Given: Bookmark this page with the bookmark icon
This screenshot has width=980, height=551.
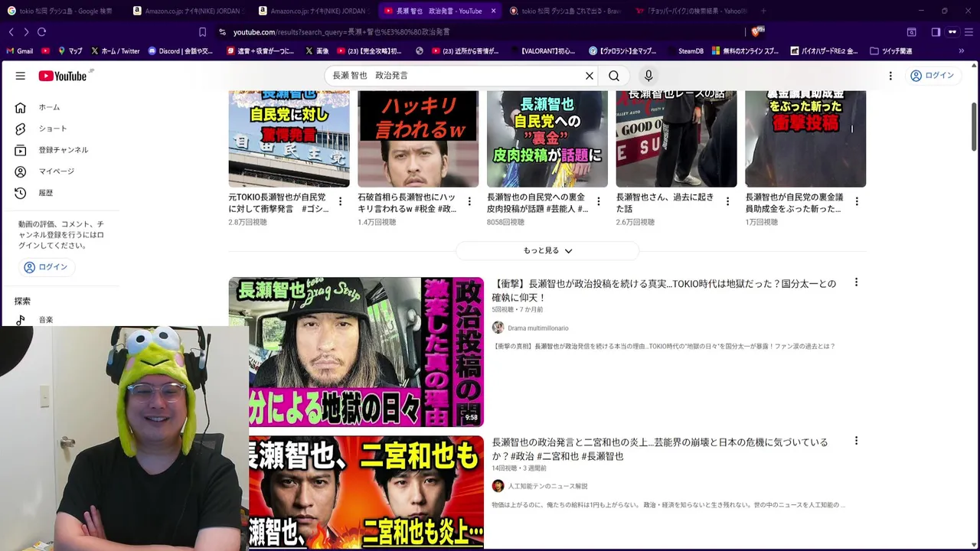Looking at the screenshot, I should pos(202,32).
